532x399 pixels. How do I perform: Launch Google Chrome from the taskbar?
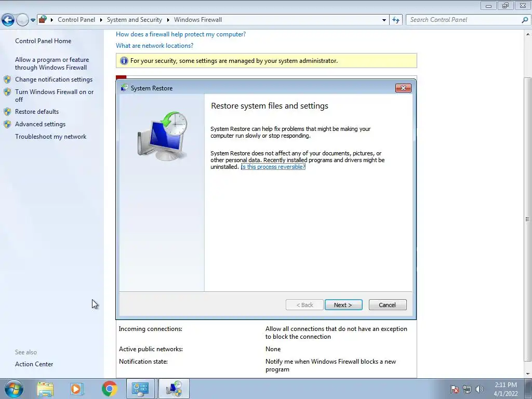coord(109,389)
